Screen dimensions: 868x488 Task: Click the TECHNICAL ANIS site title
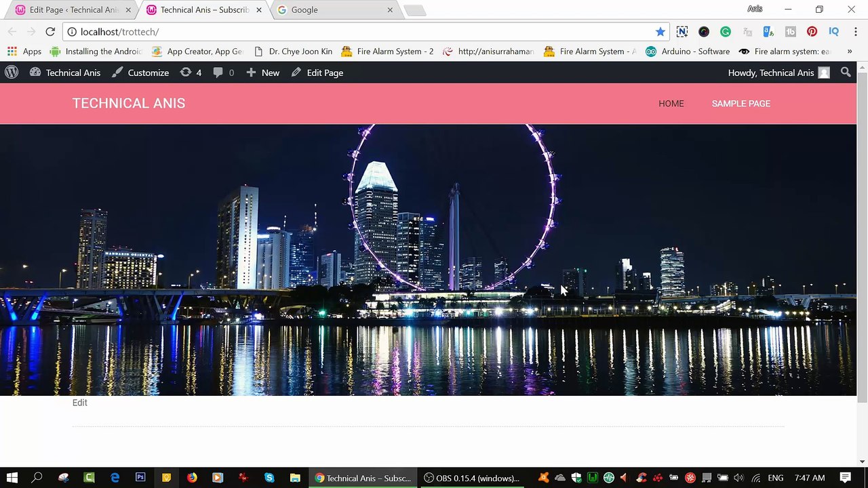(x=129, y=103)
